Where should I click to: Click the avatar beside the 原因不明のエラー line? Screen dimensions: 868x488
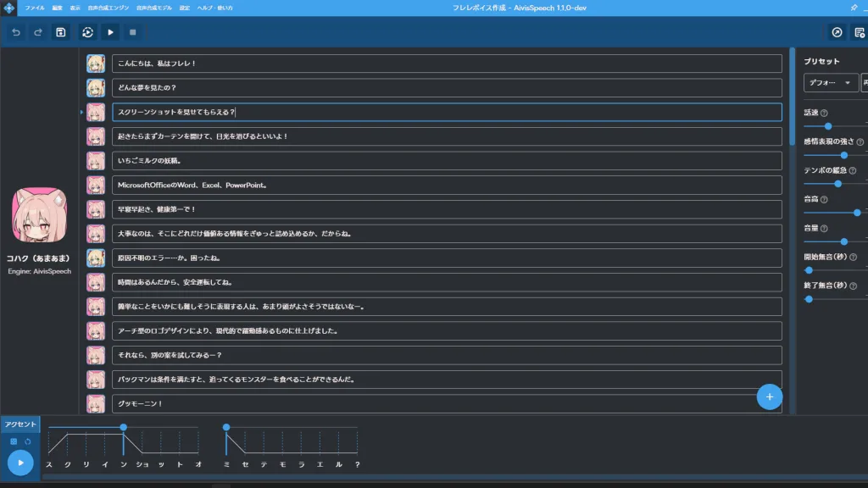pos(96,258)
